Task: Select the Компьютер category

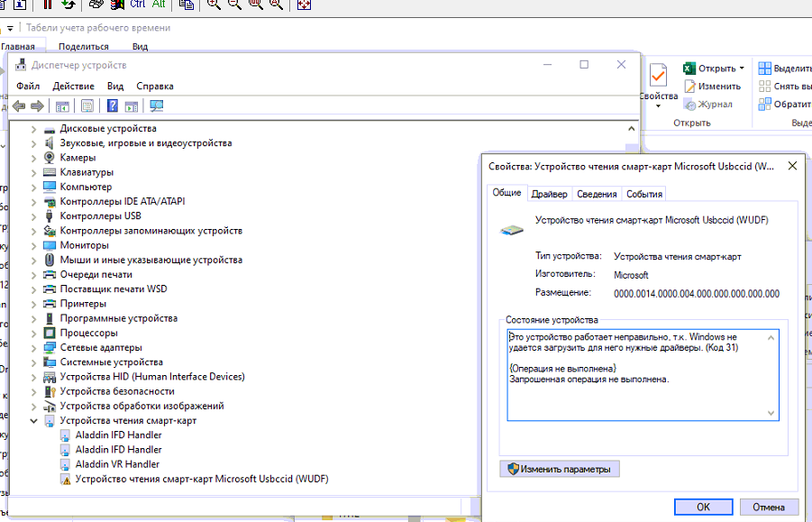Action: coord(86,187)
